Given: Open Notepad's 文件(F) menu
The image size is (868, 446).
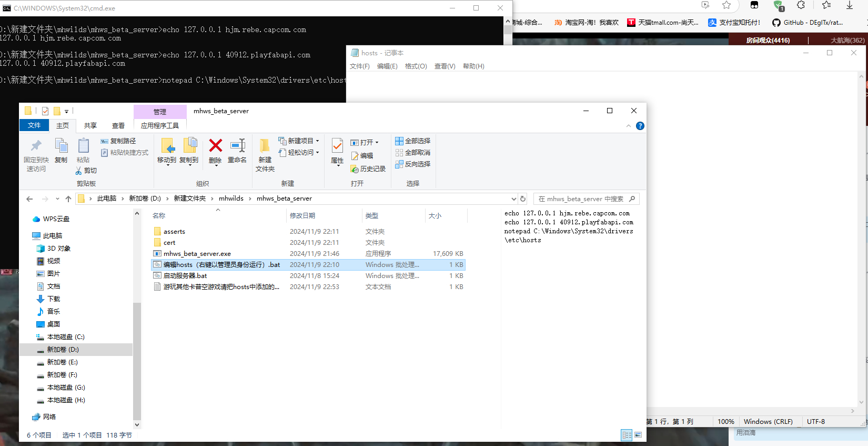Looking at the screenshot, I should pos(360,66).
